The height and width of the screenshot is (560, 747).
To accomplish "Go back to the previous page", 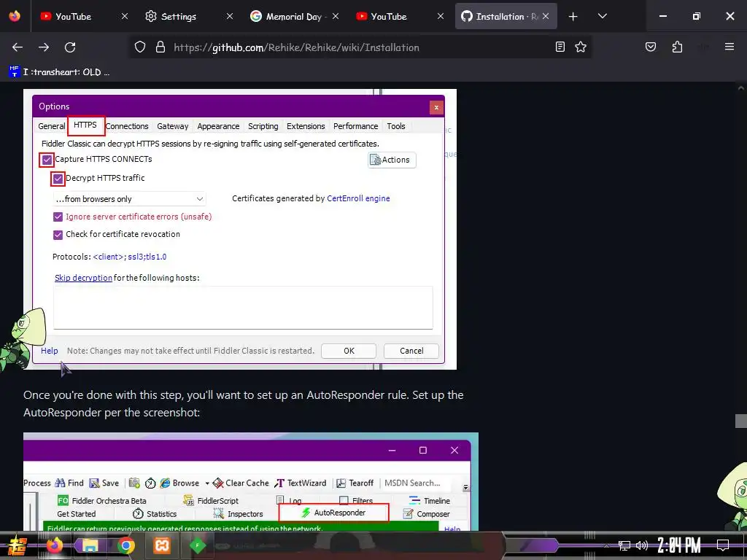I will (18, 47).
